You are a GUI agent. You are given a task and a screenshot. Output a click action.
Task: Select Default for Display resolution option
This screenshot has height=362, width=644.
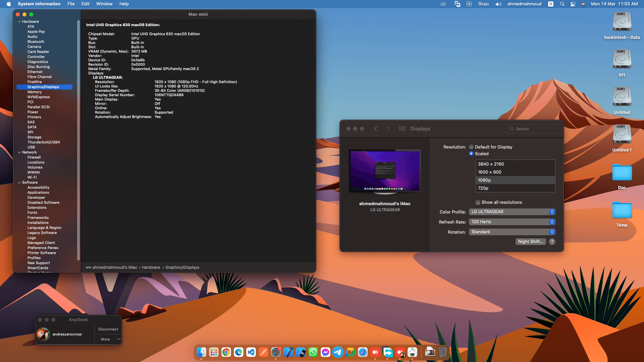471,147
